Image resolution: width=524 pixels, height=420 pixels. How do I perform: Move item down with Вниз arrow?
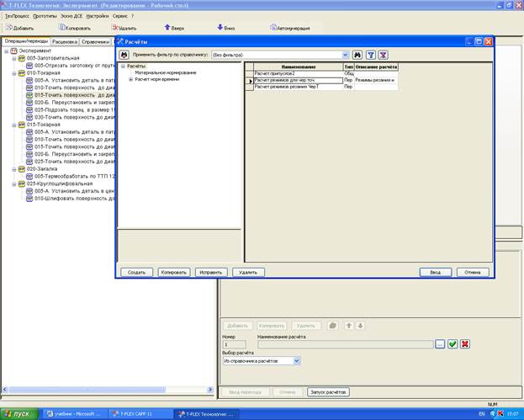pyautogui.click(x=226, y=28)
